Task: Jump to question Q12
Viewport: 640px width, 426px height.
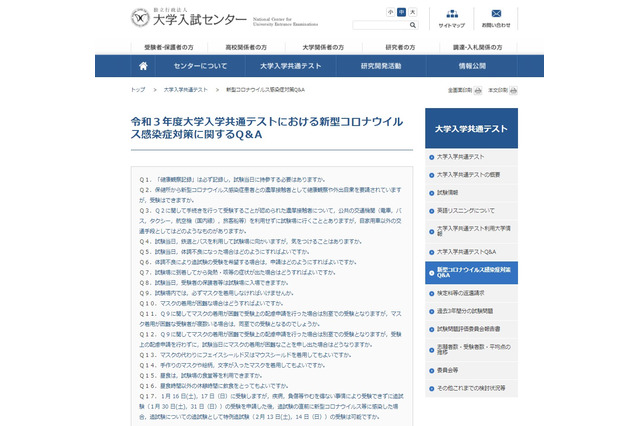Action: click(270, 339)
